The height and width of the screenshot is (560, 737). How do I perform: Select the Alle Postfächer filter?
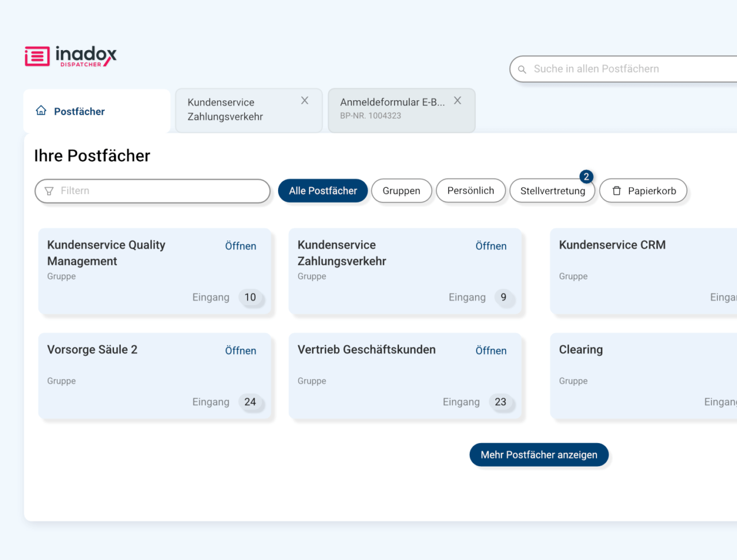[x=323, y=191]
